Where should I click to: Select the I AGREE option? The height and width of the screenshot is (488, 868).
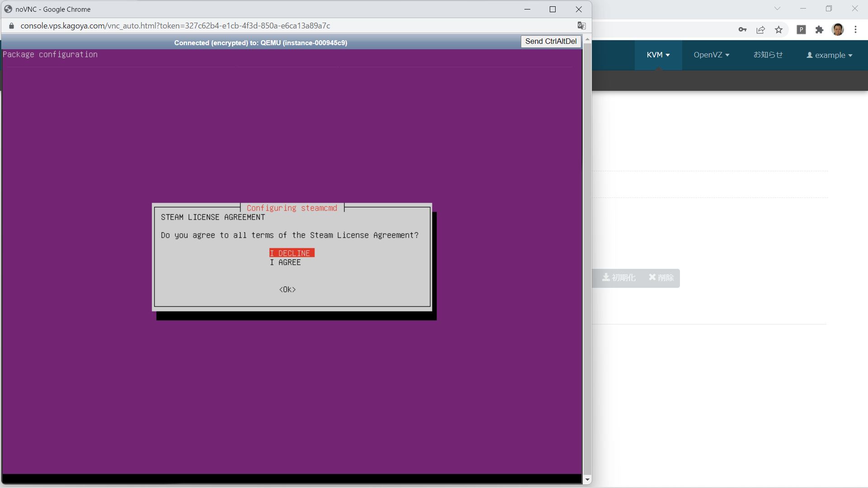click(285, 263)
